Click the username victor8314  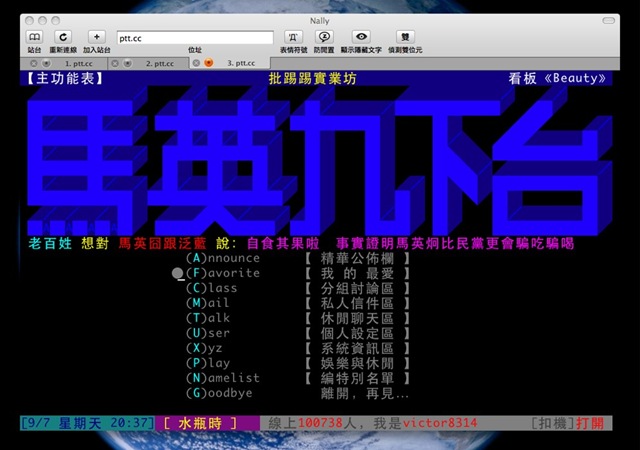440,423
